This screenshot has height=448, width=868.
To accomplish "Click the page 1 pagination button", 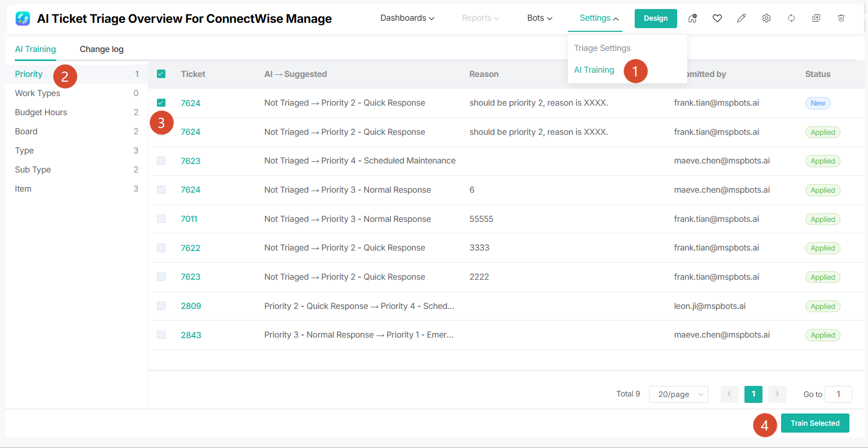I will [x=753, y=394].
